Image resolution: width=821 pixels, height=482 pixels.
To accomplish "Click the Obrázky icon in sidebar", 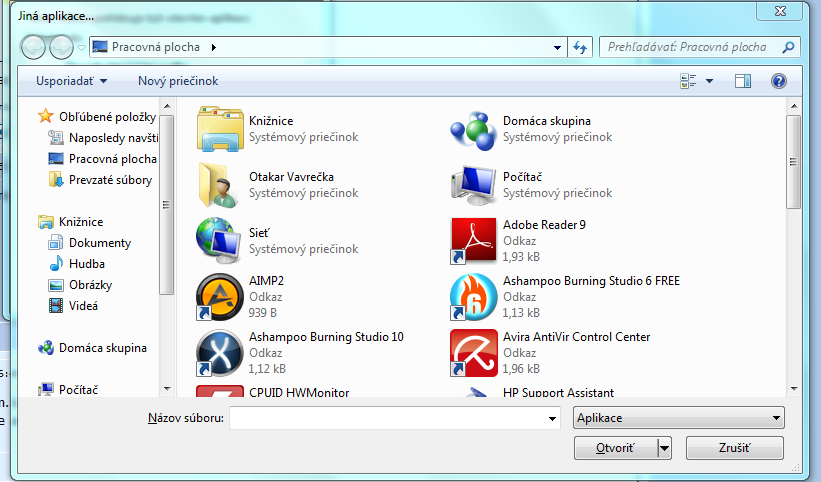I will (x=56, y=285).
